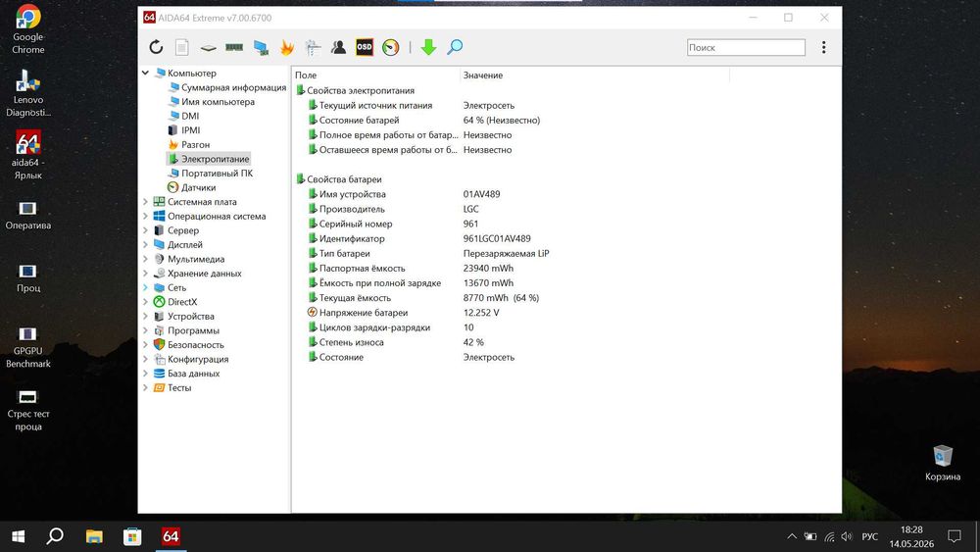Screen dimensions: 980x552
Task: Open Портативный ПК tree item
Action: click(x=217, y=174)
